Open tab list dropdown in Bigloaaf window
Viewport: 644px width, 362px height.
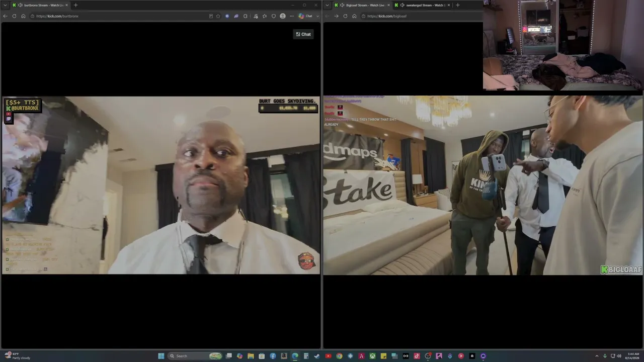coord(327,5)
